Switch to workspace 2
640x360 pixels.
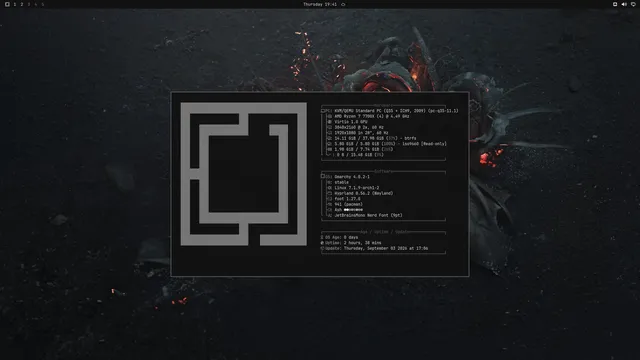(22, 4)
